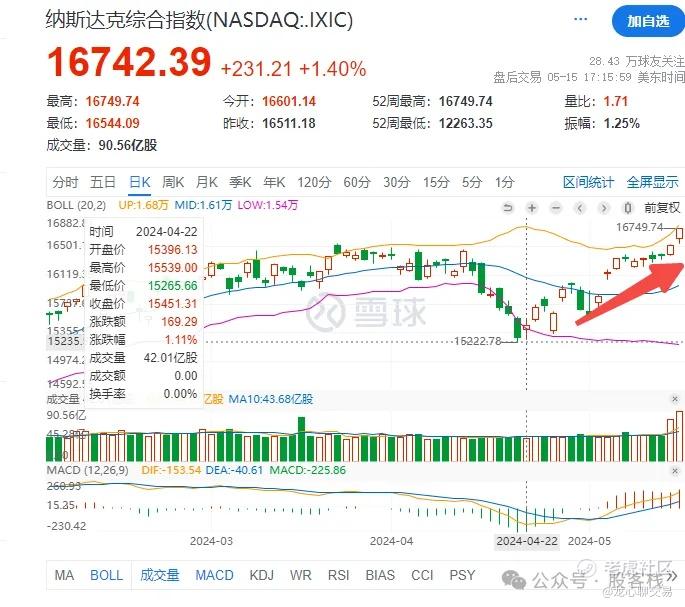
Task: Switch to the 五日 five-day tab
Action: click(103, 182)
